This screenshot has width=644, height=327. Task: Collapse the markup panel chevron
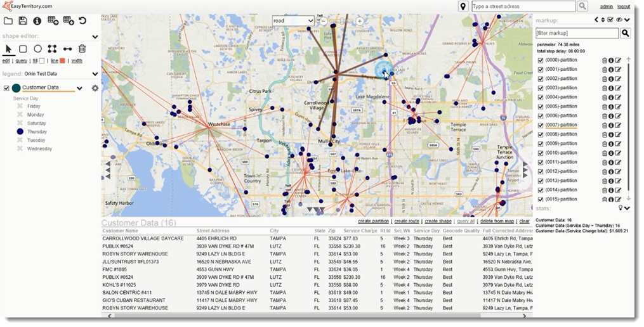pyautogui.click(x=627, y=20)
